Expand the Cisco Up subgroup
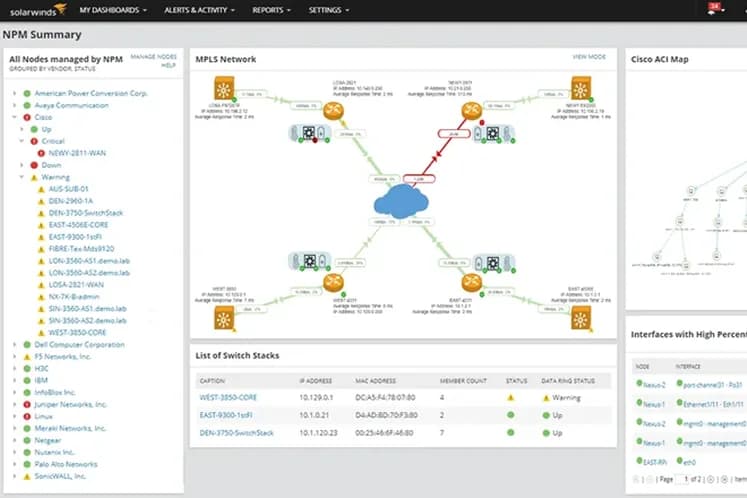Image resolution: width=747 pixels, height=498 pixels. click(21, 129)
